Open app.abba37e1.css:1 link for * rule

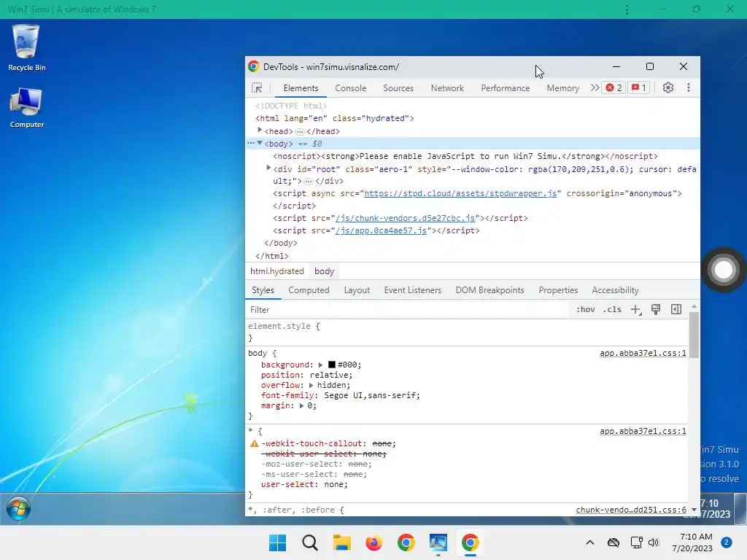(x=643, y=431)
